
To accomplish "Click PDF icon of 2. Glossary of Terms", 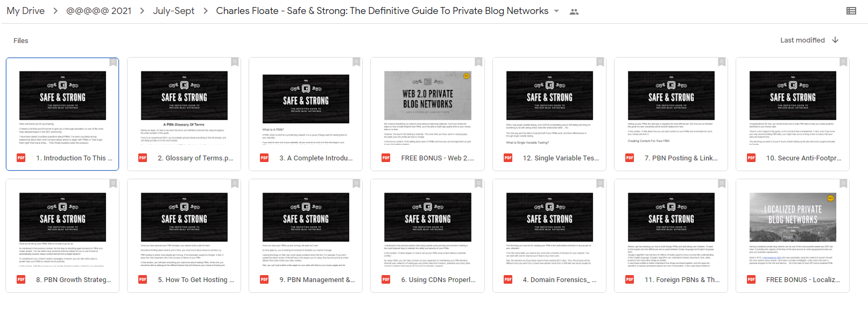I will (x=143, y=158).
